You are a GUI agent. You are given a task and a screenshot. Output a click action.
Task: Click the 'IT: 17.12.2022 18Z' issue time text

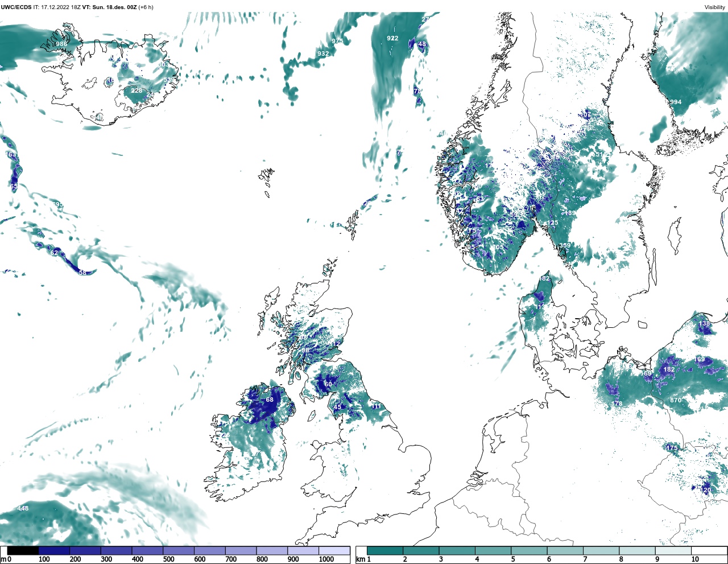tap(57, 7)
